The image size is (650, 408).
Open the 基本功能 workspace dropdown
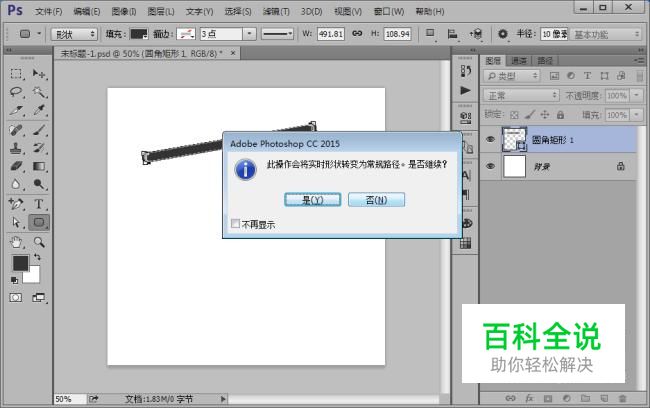click(x=606, y=34)
